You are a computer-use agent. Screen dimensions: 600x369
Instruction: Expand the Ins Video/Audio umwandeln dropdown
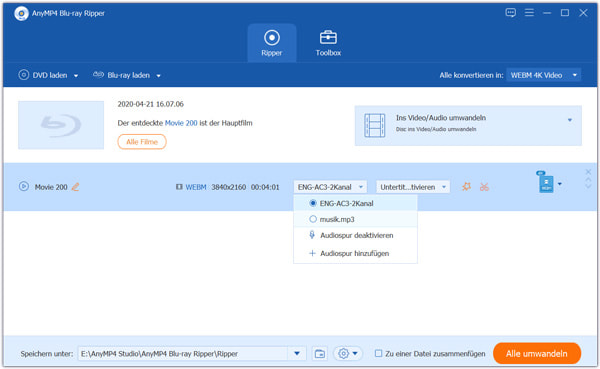pos(570,120)
